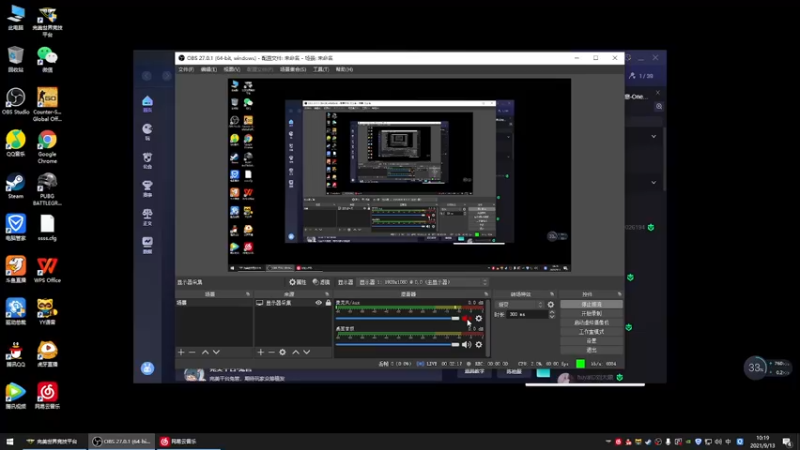Open Steam desktop shortcut
Screen dimensions: 800x450
point(15,187)
